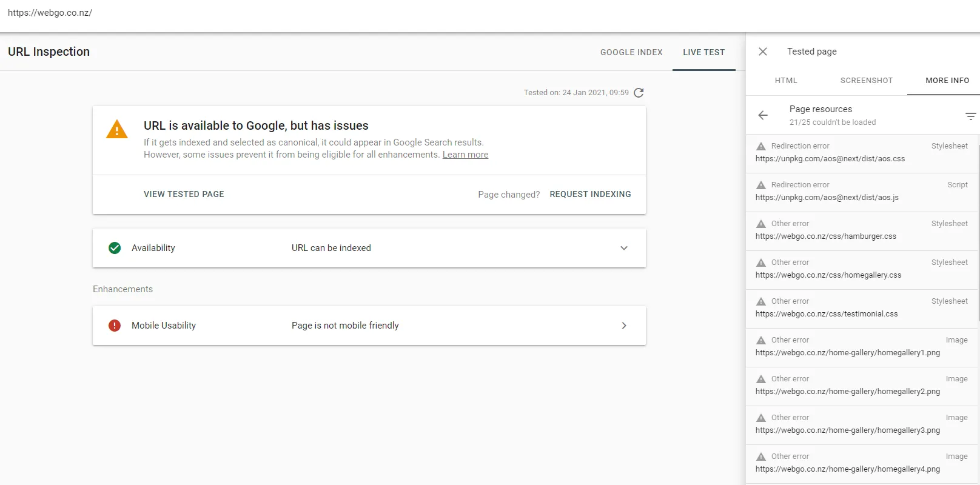
Task: Go back from Page resources
Action: click(763, 115)
